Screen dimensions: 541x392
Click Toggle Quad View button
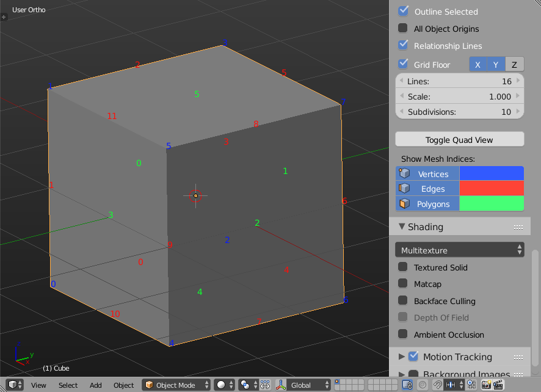click(x=460, y=139)
